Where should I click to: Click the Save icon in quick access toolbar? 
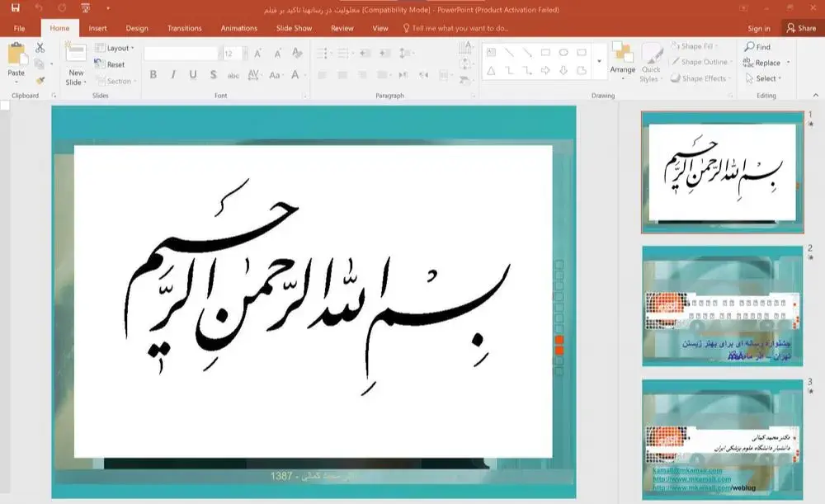click(15, 9)
